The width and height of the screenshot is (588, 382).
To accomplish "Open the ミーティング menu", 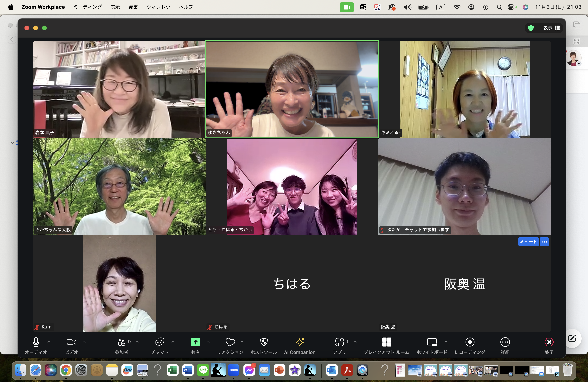I will click(88, 7).
